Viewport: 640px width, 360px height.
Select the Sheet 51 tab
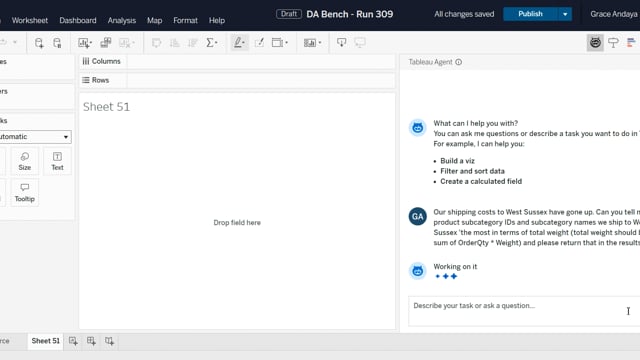pyautogui.click(x=45, y=341)
